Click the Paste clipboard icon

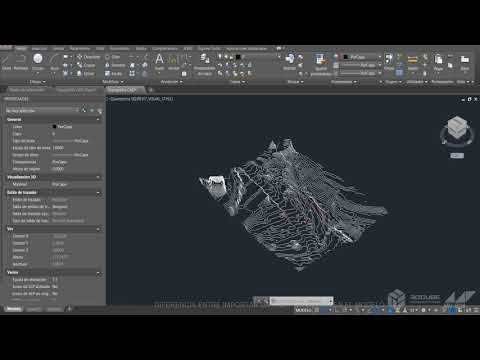[438, 62]
